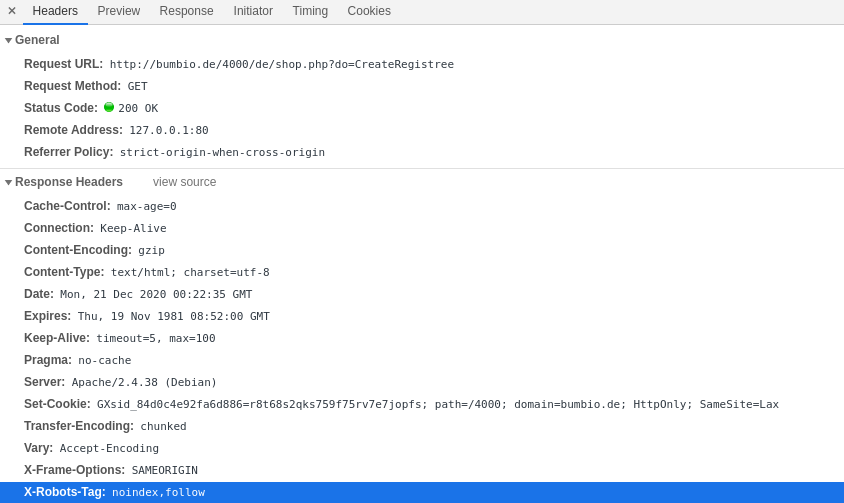This screenshot has height=503, width=844.
Task: Click the 200 OK status text
Action: [138, 108]
